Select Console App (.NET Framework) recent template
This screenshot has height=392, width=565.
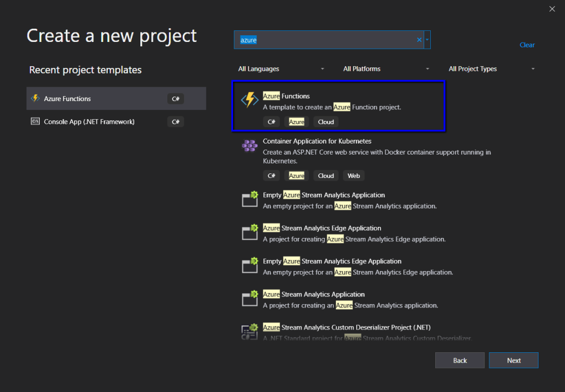click(x=89, y=121)
